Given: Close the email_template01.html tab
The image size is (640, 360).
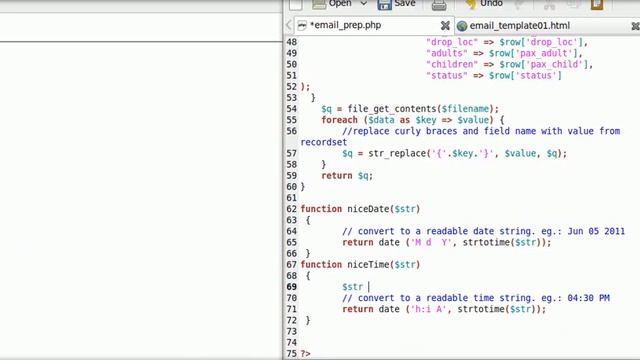Looking at the screenshot, I should [636, 26].
